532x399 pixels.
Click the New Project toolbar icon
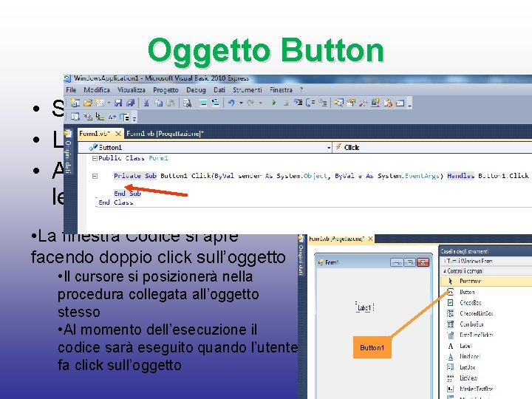(75, 103)
